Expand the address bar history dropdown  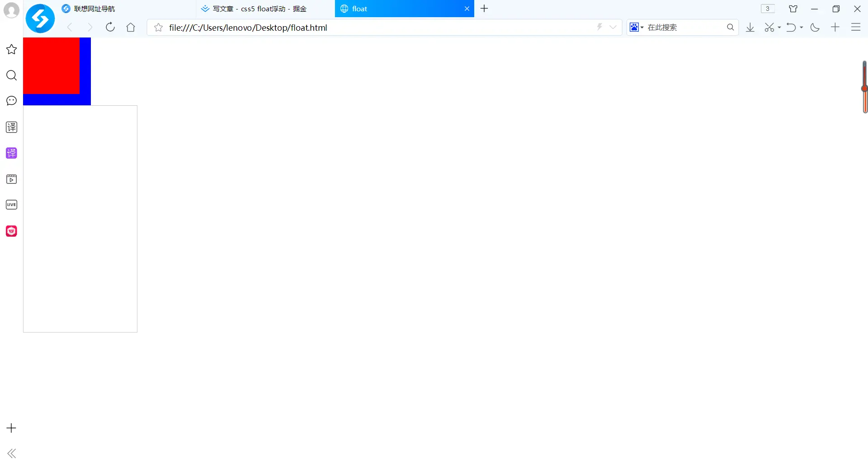click(x=613, y=27)
